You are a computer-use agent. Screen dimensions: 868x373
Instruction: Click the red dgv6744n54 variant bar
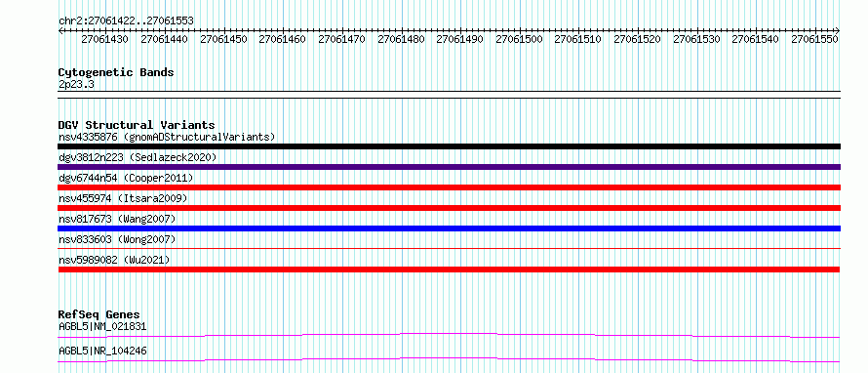click(449, 187)
